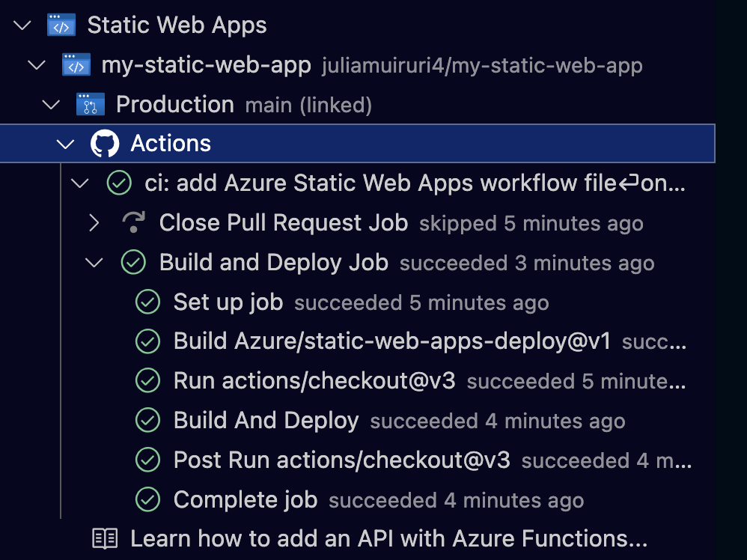The width and height of the screenshot is (747, 560).
Task: Click the book icon next to Learn how
Action: (107, 538)
